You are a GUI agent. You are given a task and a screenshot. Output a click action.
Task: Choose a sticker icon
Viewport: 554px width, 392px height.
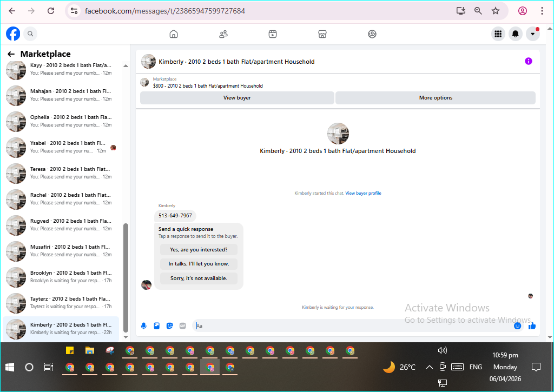click(x=170, y=326)
